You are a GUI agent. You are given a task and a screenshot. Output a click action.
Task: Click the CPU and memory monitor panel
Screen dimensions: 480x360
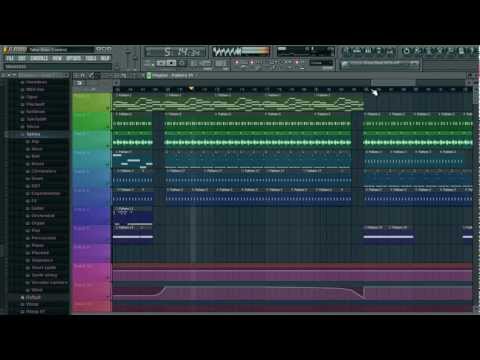pos(305,52)
